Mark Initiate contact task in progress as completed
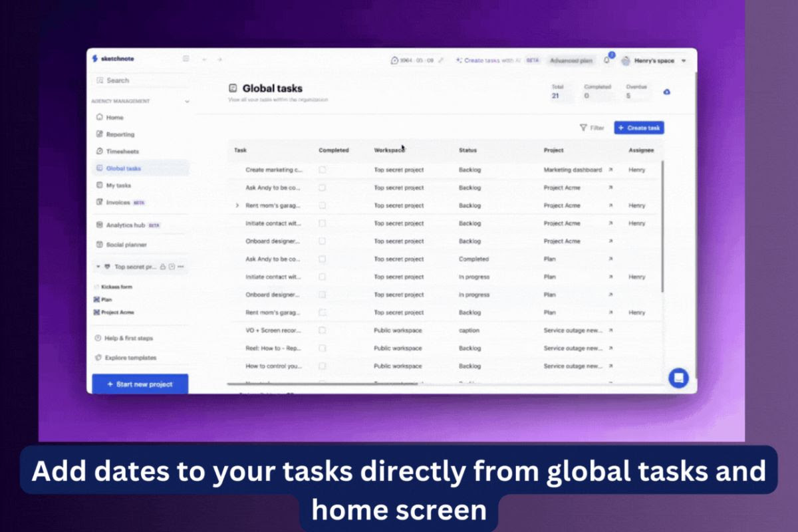Image resolution: width=798 pixels, height=532 pixels. [x=322, y=277]
